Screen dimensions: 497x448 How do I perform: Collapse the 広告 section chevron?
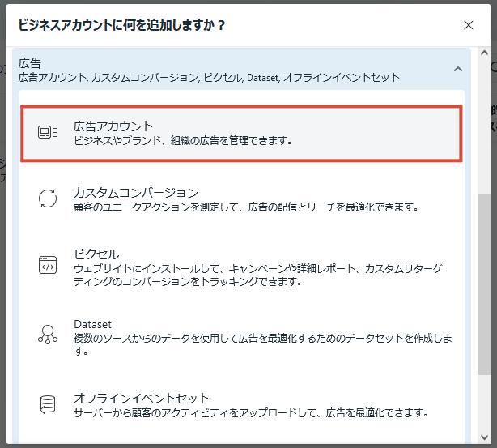pos(458,69)
